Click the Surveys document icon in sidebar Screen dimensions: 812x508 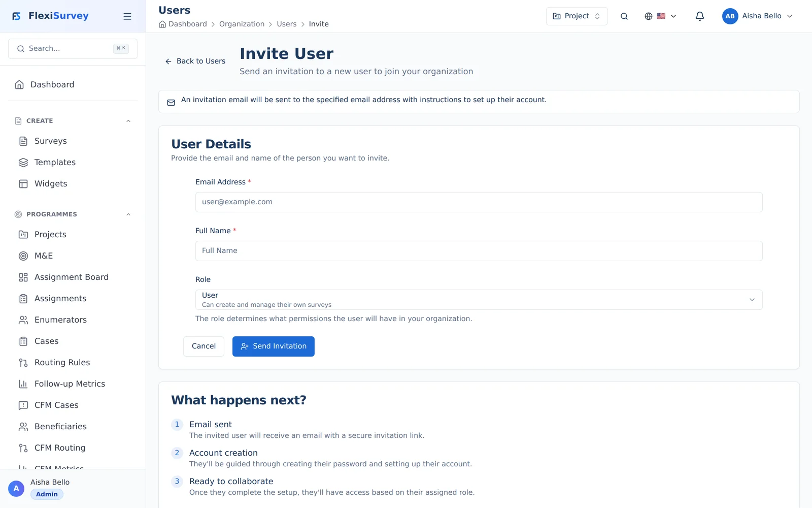(x=23, y=141)
